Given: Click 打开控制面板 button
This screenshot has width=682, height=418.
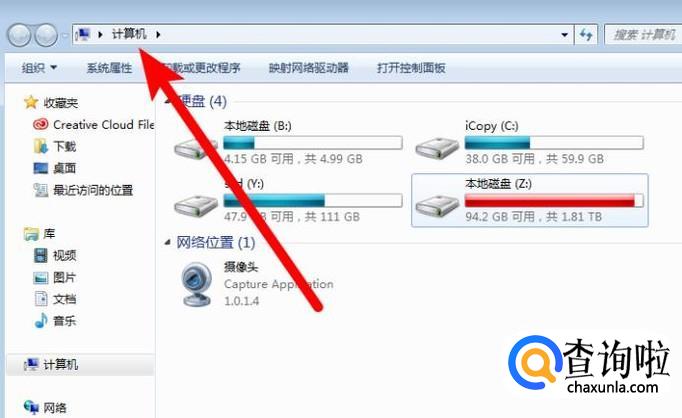Looking at the screenshot, I should coord(411,68).
